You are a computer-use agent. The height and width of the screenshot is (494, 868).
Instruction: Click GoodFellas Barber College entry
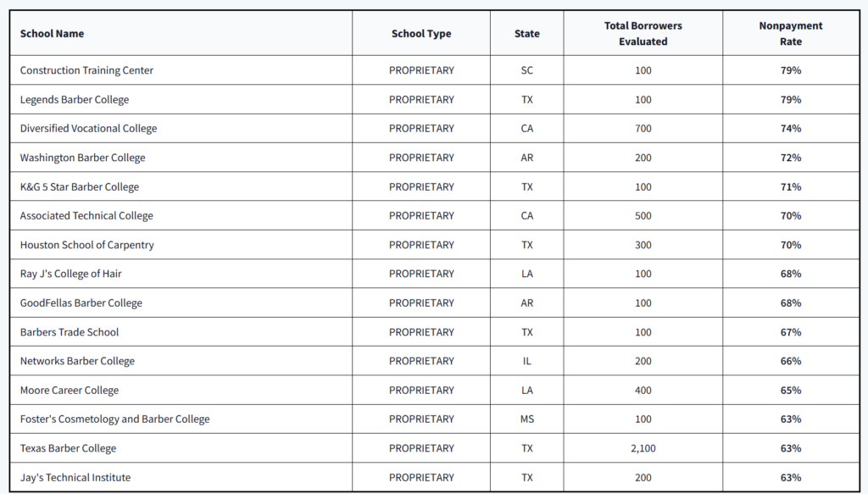coord(81,303)
